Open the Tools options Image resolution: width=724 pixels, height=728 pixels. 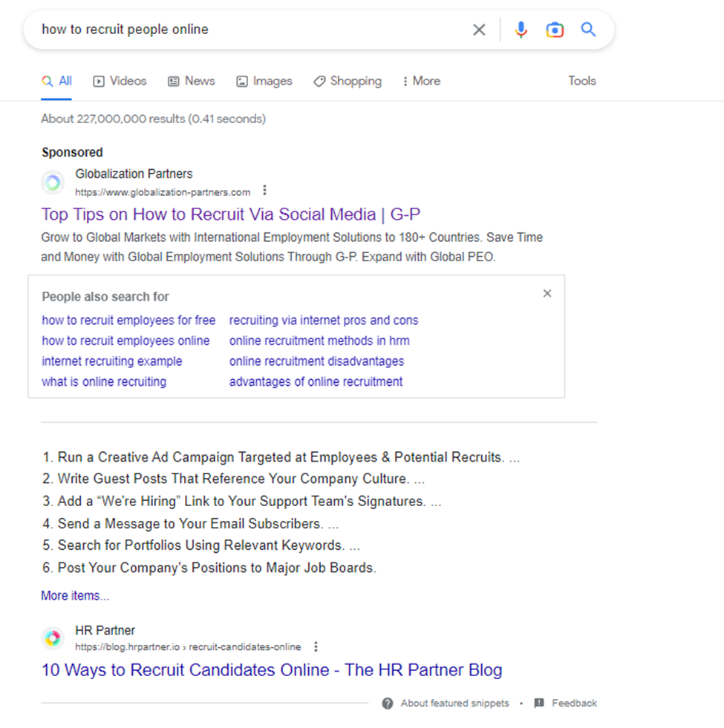[582, 81]
